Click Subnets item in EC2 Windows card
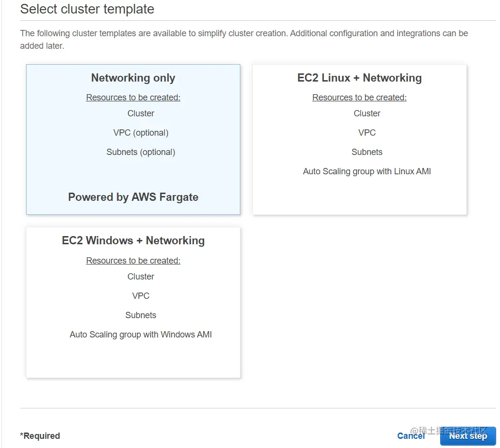 point(141,315)
